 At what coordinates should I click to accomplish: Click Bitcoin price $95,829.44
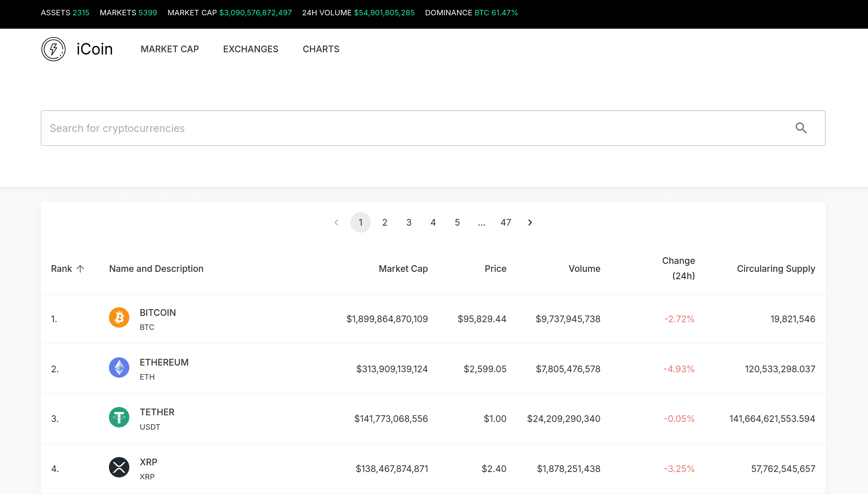(x=482, y=319)
